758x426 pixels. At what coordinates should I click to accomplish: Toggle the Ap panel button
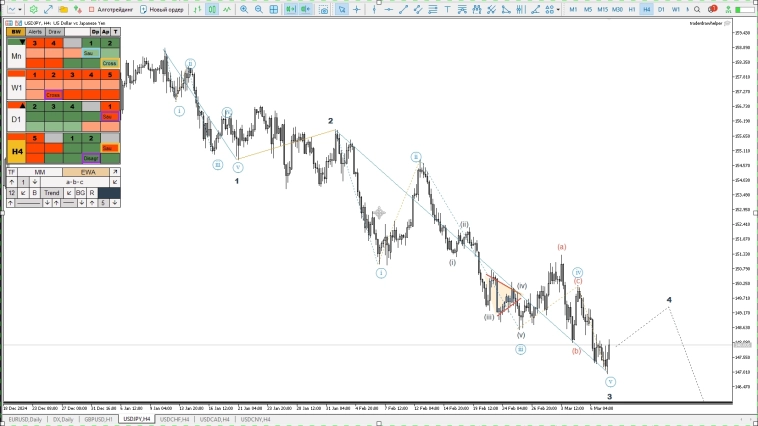105,32
